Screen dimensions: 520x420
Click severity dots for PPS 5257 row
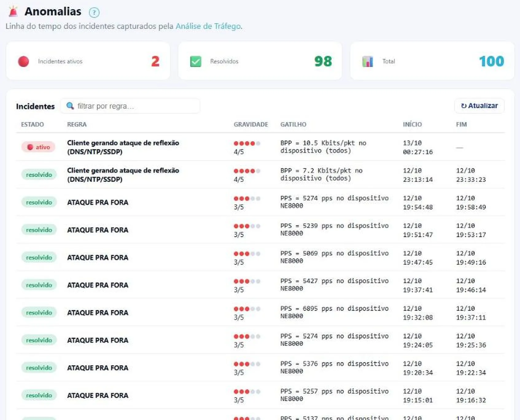click(247, 392)
